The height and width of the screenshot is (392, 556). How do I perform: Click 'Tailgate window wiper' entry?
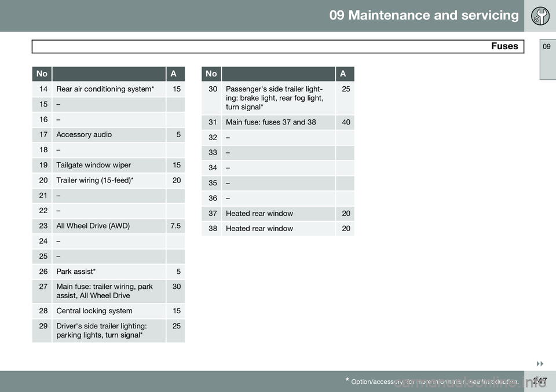94,165
